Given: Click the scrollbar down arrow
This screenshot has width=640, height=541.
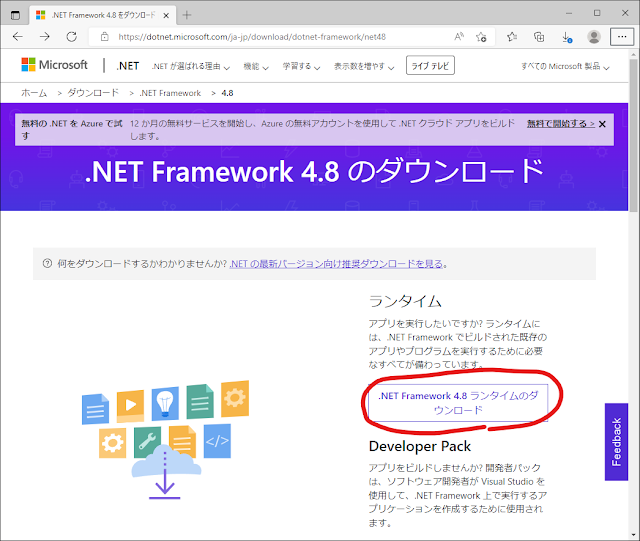Looking at the screenshot, I should (x=633, y=535).
